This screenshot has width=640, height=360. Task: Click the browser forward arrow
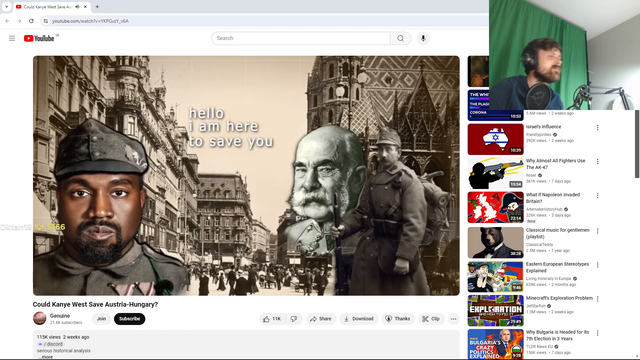point(19,21)
